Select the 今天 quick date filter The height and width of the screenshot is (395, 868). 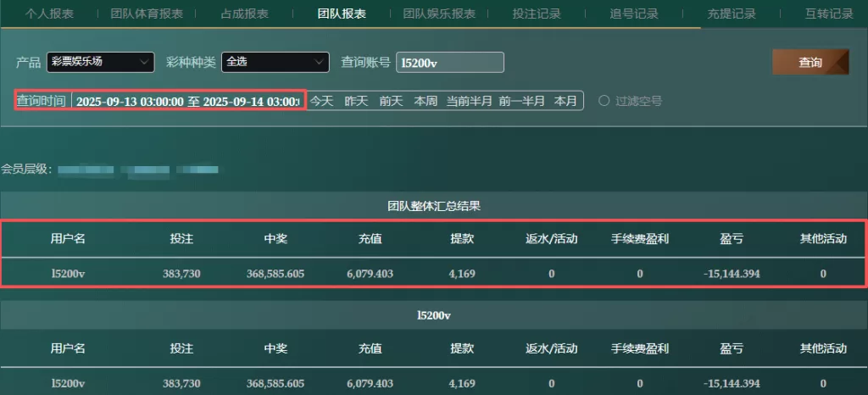[321, 101]
